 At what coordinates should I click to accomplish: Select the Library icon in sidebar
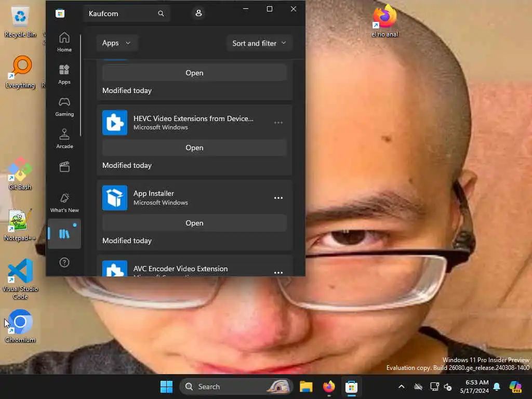[64, 234]
